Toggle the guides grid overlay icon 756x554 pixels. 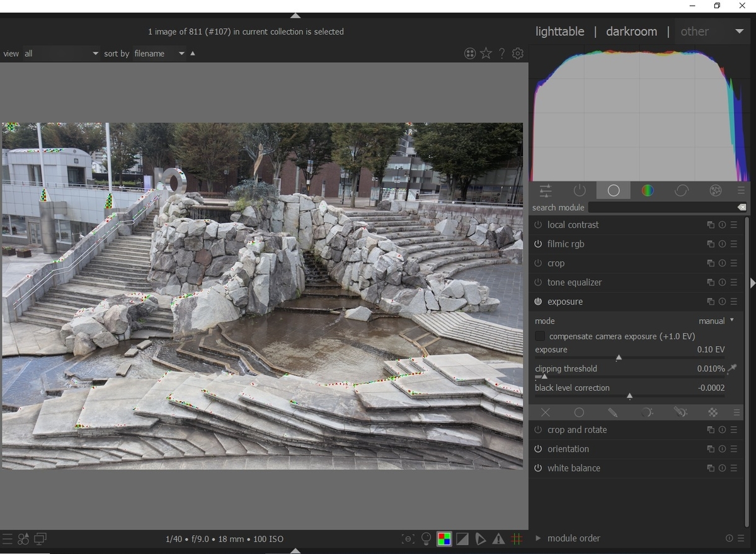(517, 539)
